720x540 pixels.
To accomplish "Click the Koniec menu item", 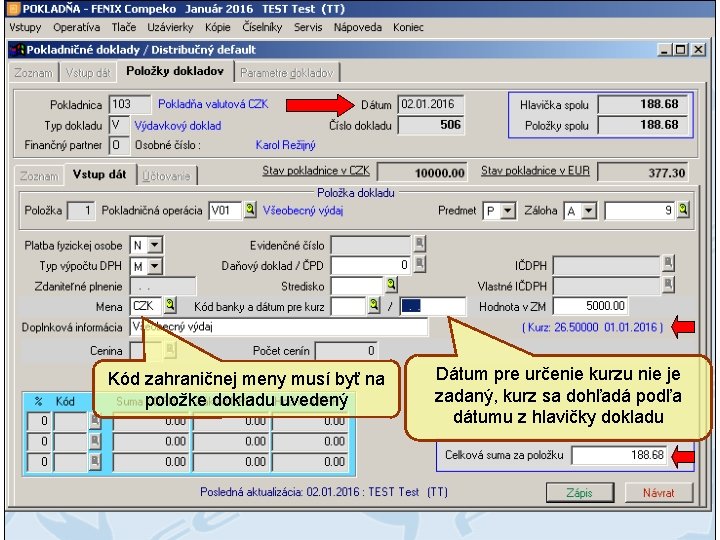I will coord(408,28).
